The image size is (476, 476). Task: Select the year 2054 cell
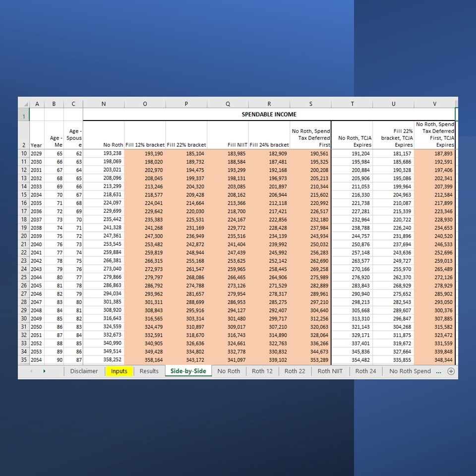[x=37, y=360]
